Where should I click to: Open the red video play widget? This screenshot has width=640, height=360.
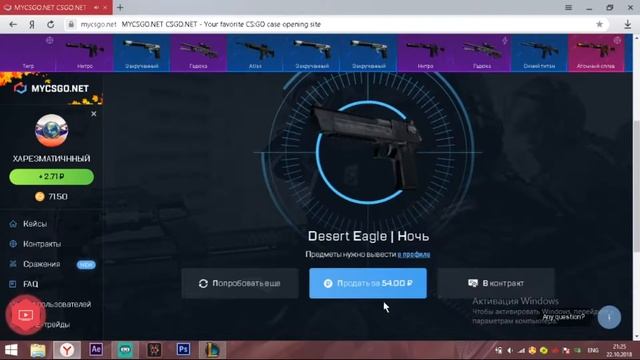[x=25, y=315]
